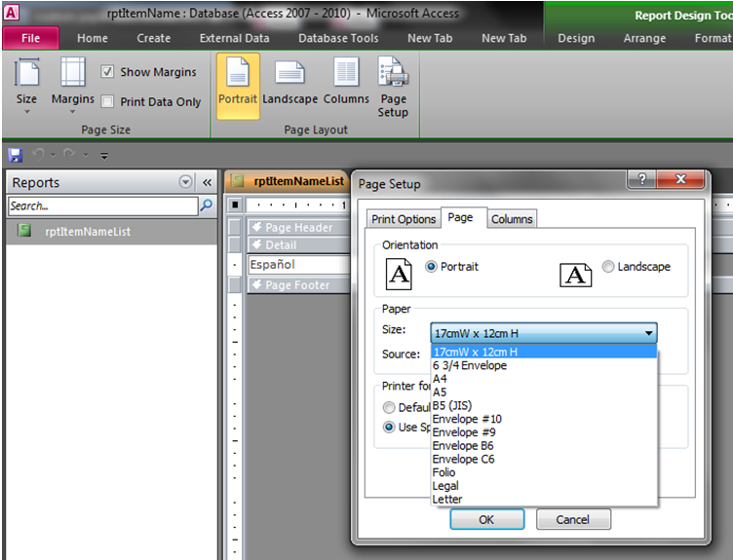Image resolution: width=733 pixels, height=560 pixels.
Task: Choose Envelope #9 paper size
Action: [544, 432]
